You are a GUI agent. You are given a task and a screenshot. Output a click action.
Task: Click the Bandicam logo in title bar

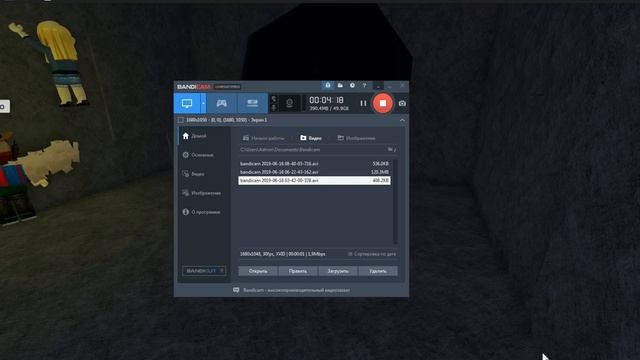(194, 87)
